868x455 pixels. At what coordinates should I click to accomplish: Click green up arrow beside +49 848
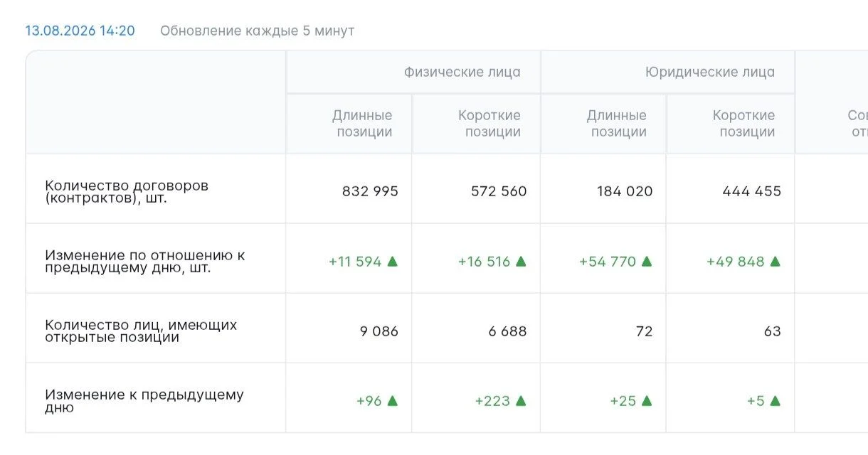(776, 261)
